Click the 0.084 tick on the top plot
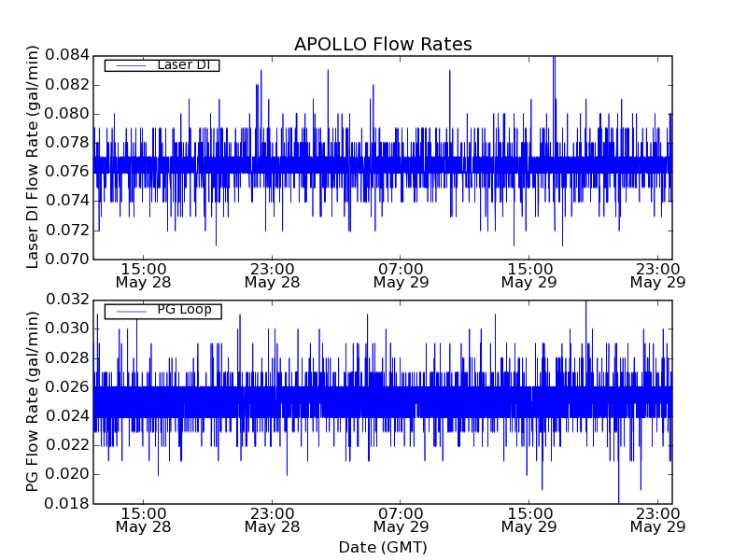Image resolution: width=747 pixels, height=560 pixels. (65, 55)
